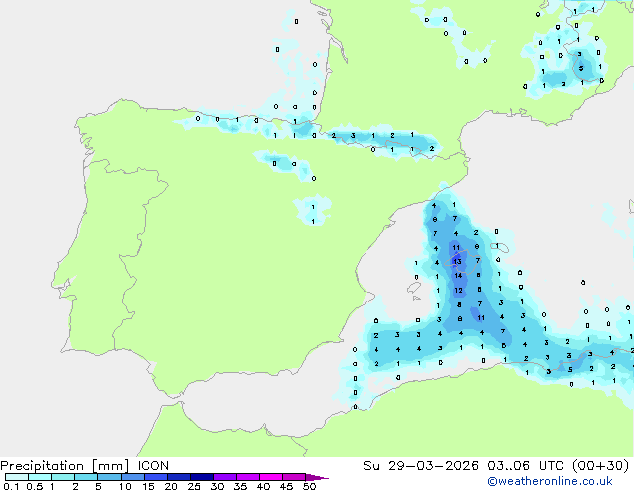Screen dimensions: 634x490
Task: Click the 'ICON' model name label
Action: (153, 466)
